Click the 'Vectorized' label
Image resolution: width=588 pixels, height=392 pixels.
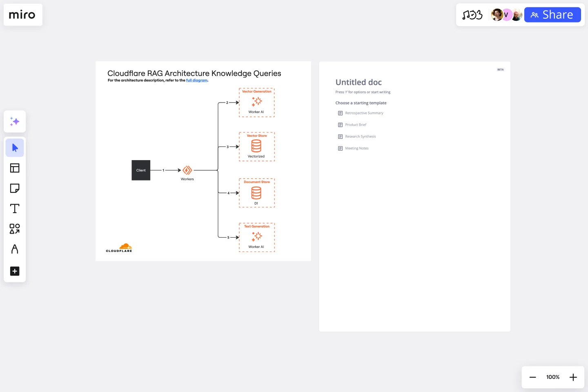[x=256, y=156]
